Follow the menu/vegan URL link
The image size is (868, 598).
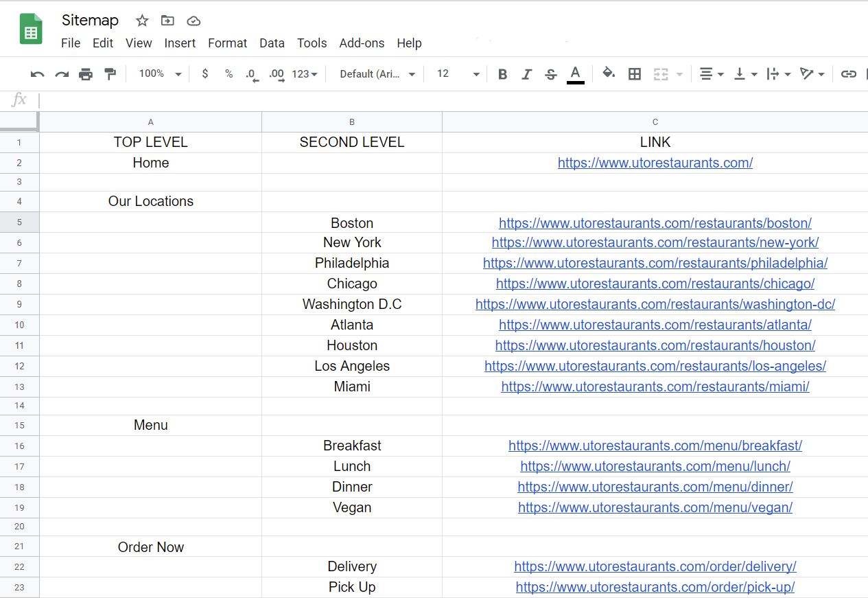(655, 507)
